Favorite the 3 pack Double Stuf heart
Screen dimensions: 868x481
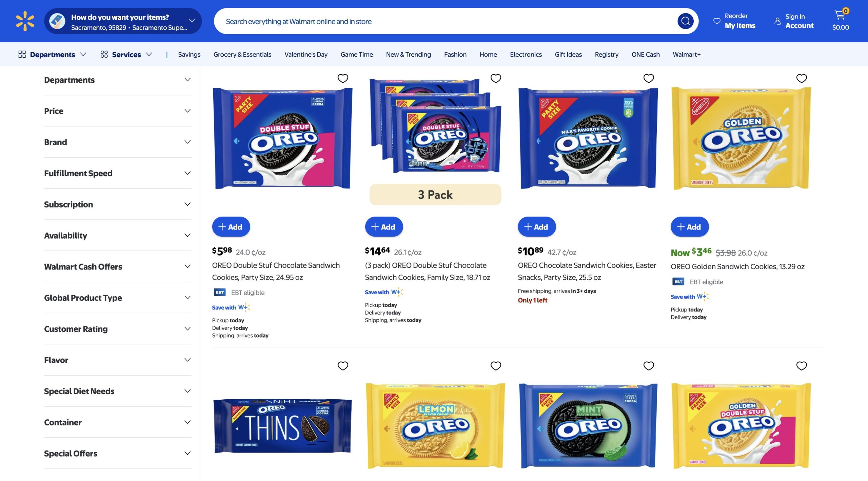[x=496, y=78]
